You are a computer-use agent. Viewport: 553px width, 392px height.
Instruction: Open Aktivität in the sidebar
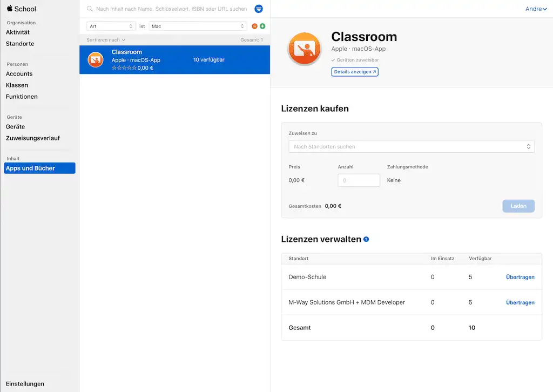(x=18, y=32)
